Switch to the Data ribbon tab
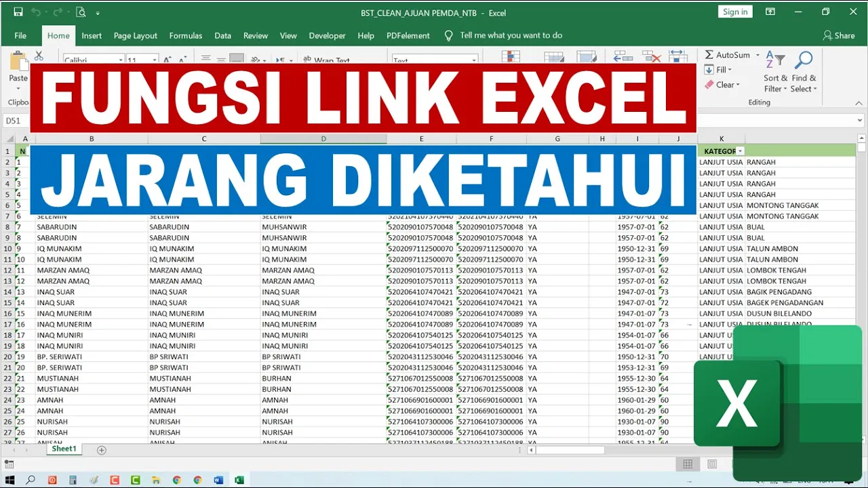 click(x=223, y=35)
